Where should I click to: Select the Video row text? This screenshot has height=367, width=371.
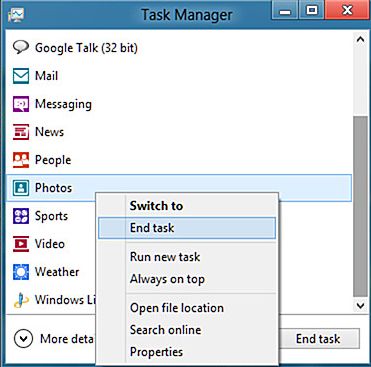50,244
